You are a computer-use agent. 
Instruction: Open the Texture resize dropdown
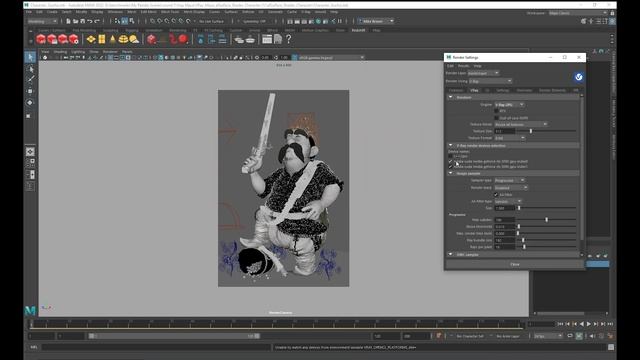521,124
